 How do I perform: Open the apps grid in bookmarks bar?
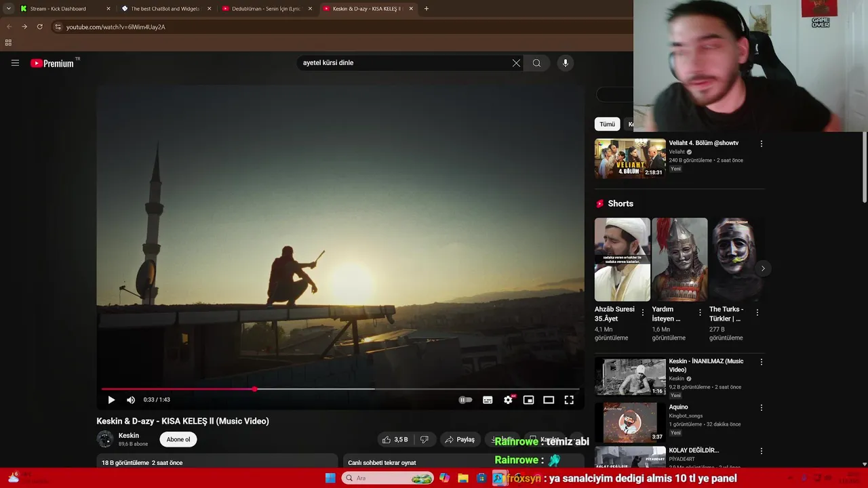click(x=8, y=43)
